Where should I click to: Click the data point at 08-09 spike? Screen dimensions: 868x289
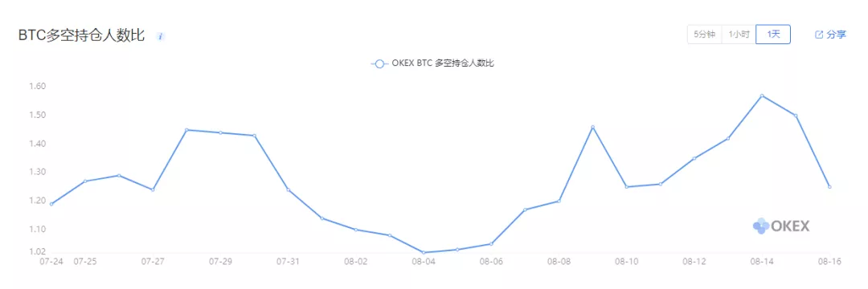(593, 127)
